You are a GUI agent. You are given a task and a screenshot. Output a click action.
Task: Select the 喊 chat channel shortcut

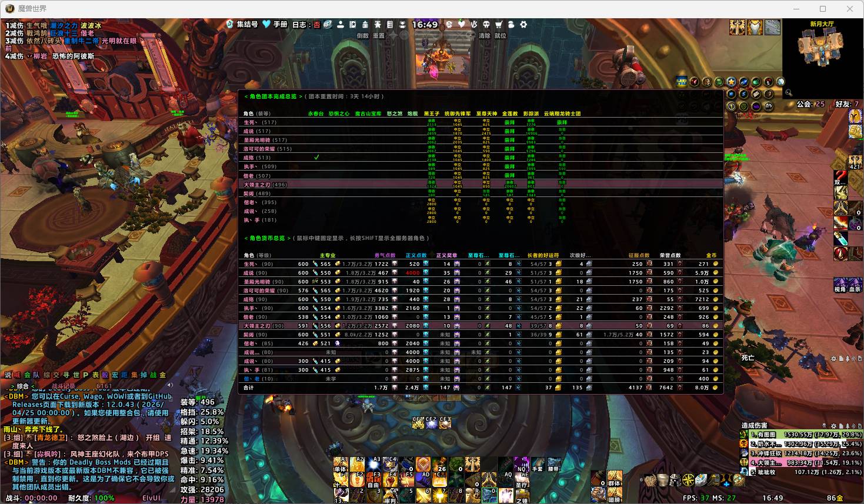pos(17,375)
